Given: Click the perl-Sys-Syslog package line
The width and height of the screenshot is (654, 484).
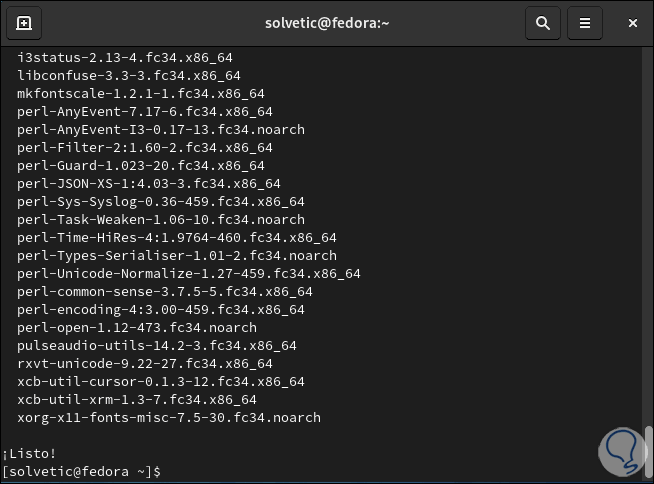Looking at the screenshot, I should pos(160,201).
